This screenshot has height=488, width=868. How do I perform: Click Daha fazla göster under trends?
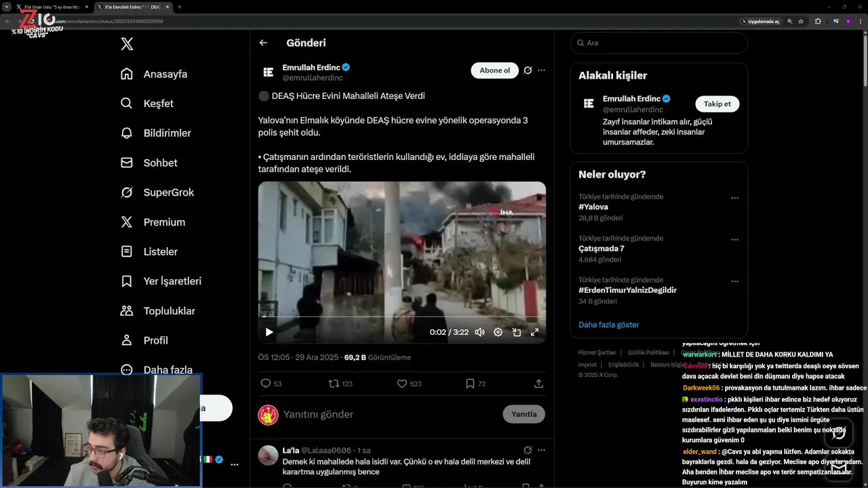pos(608,325)
